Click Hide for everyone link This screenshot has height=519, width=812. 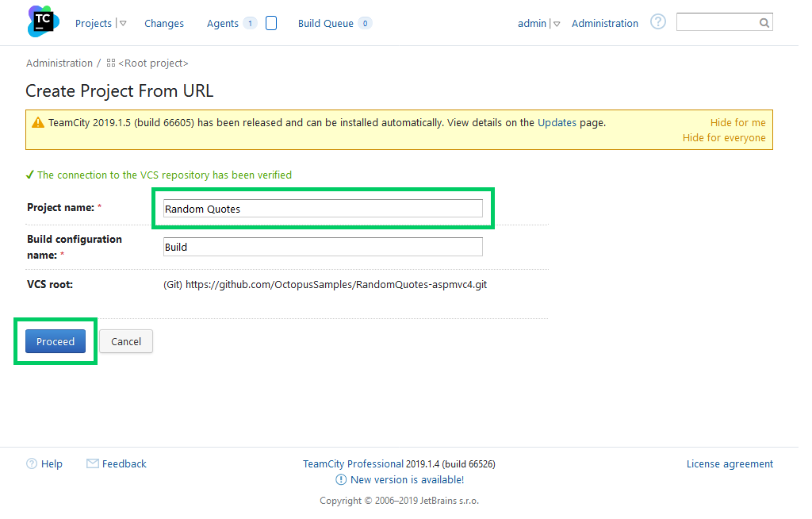coord(724,137)
